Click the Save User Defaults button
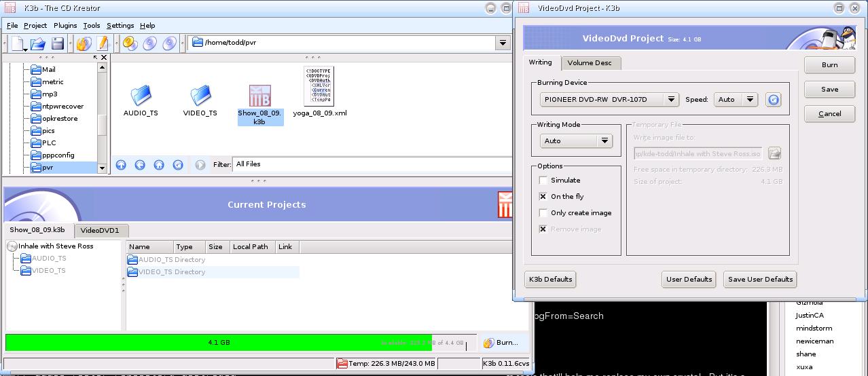Image resolution: width=868 pixels, height=376 pixels. tap(760, 279)
